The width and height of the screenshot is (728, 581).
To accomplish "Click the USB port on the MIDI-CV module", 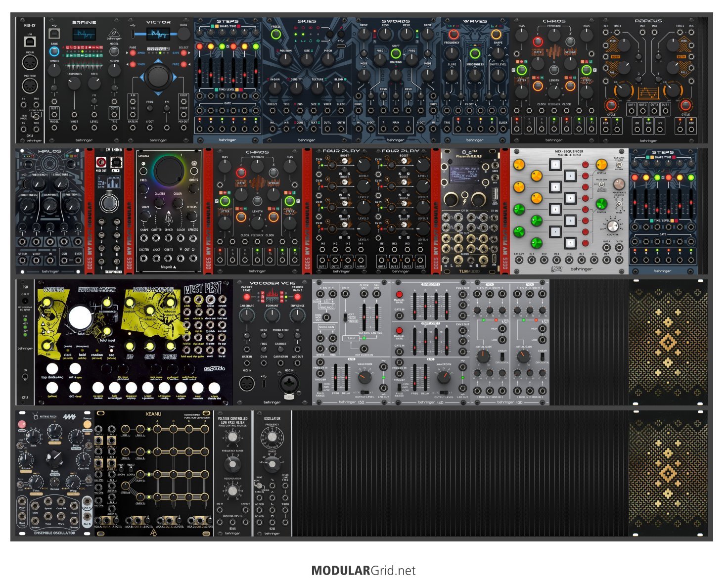I will pos(30,42).
